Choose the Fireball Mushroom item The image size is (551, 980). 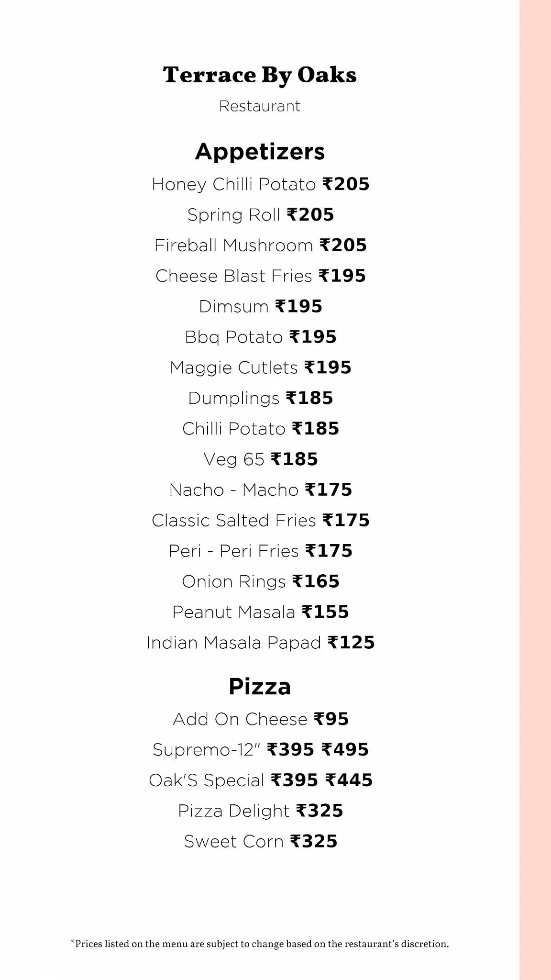tap(260, 245)
